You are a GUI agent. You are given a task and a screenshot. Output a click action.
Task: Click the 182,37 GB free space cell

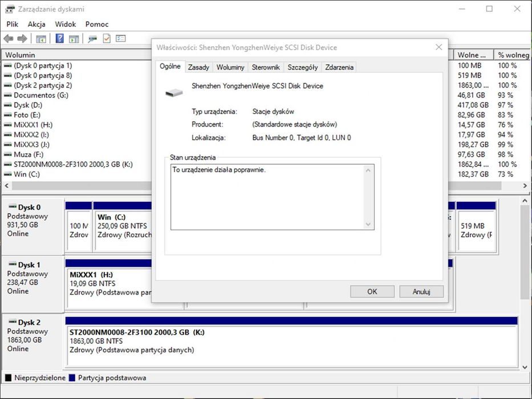(x=473, y=174)
